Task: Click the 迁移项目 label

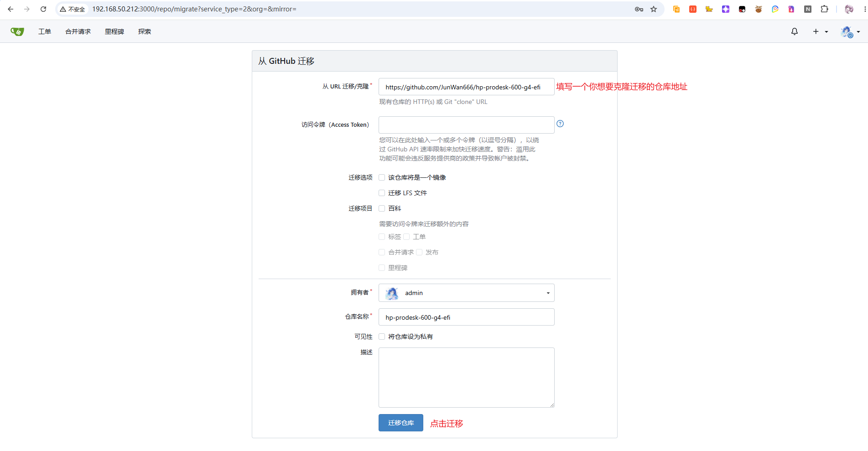Action: pyautogui.click(x=360, y=208)
